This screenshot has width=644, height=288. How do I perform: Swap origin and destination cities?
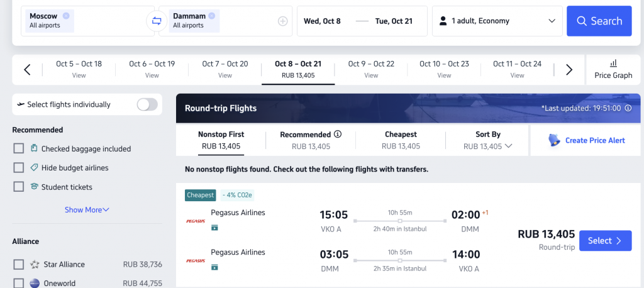[157, 21]
